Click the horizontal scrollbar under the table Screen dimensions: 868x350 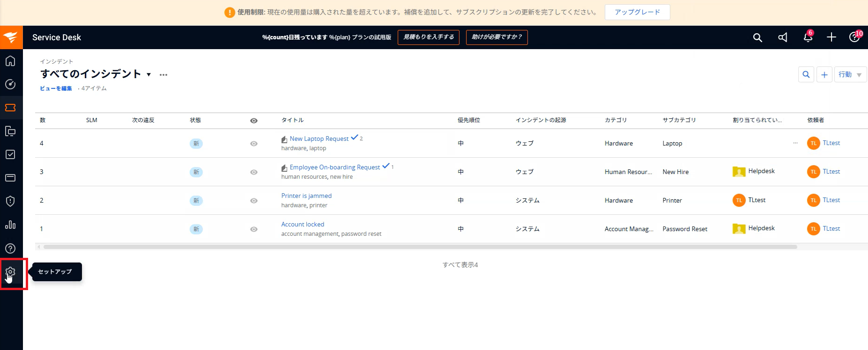(x=420, y=247)
